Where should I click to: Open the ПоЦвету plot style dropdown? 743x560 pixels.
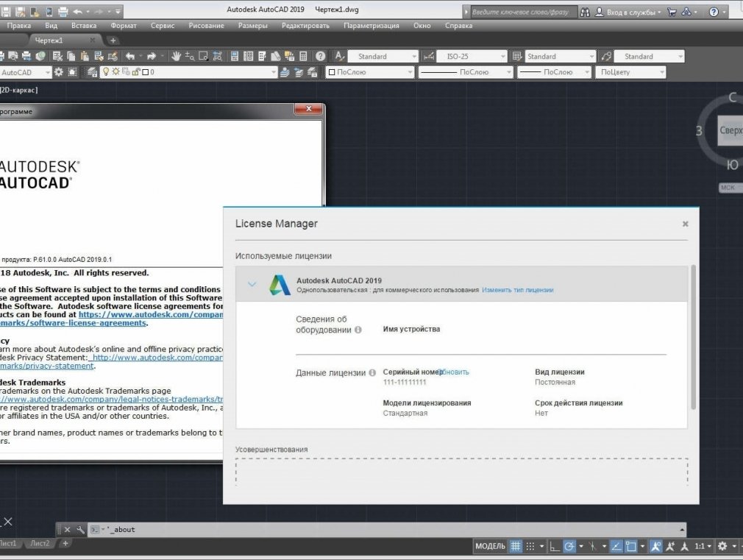pyautogui.click(x=630, y=72)
